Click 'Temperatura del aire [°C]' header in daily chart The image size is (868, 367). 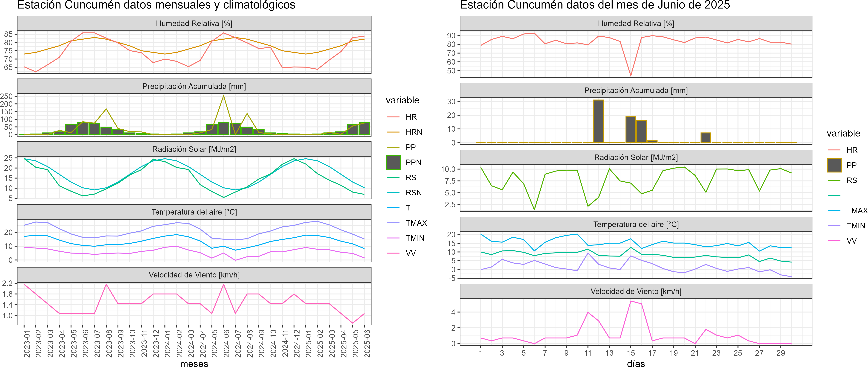(x=636, y=224)
